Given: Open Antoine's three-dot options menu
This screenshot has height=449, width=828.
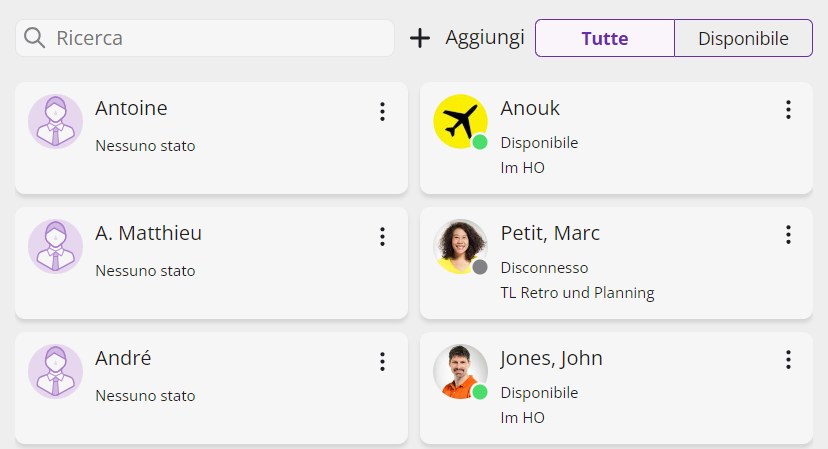Looking at the screenshot, I should click(x=382, y=111).
